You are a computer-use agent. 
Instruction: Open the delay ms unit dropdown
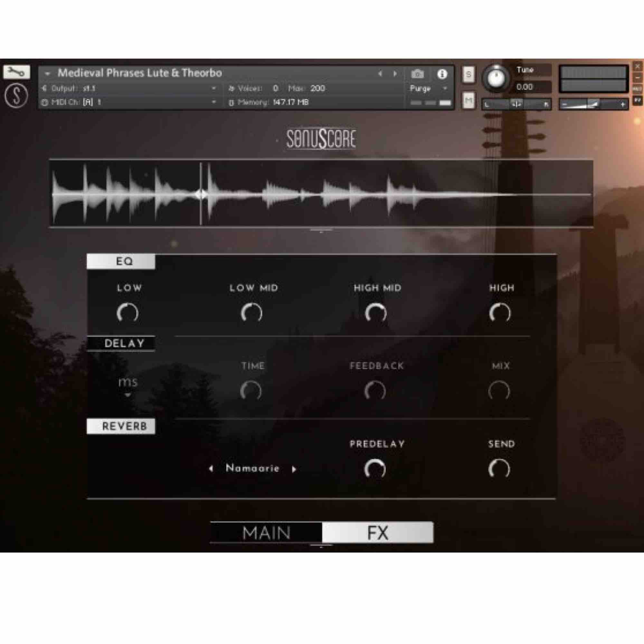[128, 386]
